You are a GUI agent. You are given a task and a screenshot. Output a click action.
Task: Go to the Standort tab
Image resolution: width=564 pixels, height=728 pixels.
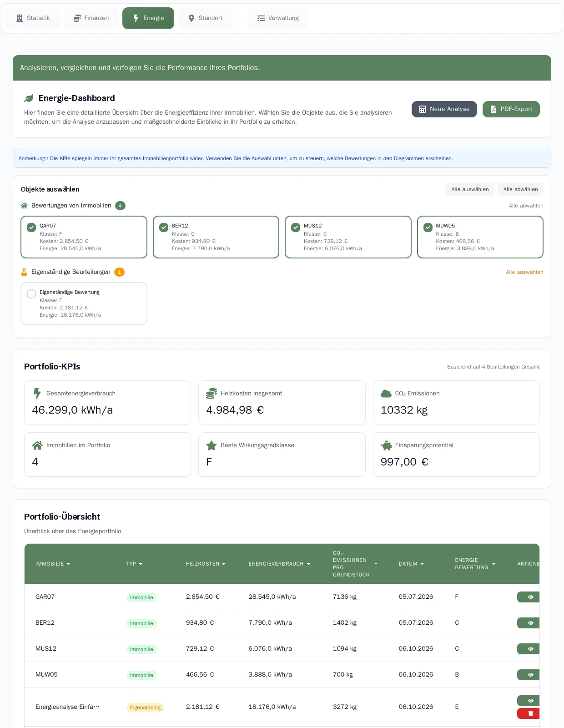tap(205, 18)
